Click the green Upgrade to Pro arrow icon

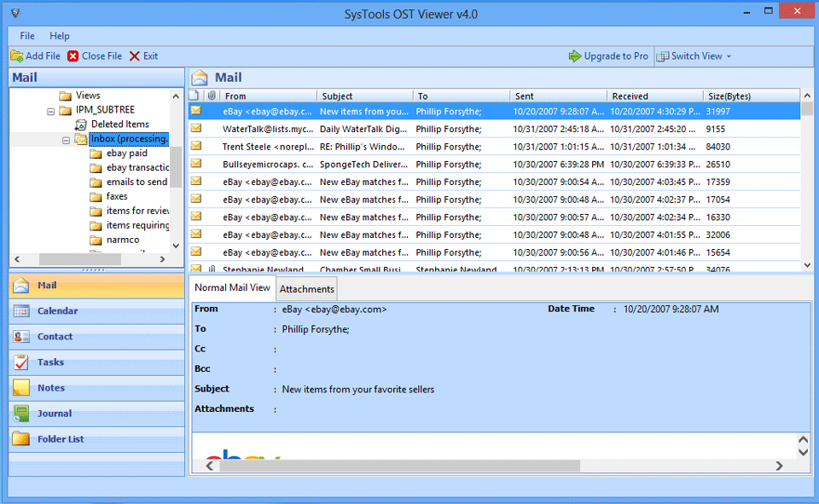(x=574, y=56)
